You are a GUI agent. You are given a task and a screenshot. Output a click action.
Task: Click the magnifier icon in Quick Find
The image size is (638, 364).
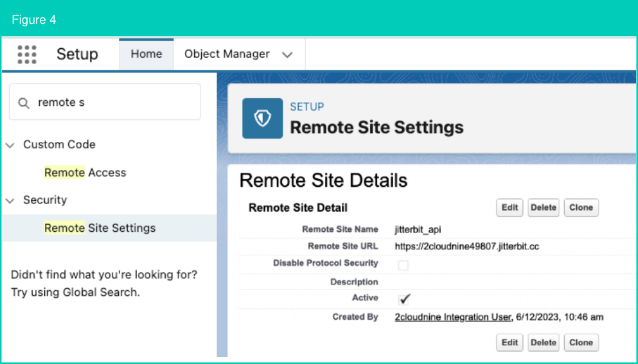pos(24,103)
